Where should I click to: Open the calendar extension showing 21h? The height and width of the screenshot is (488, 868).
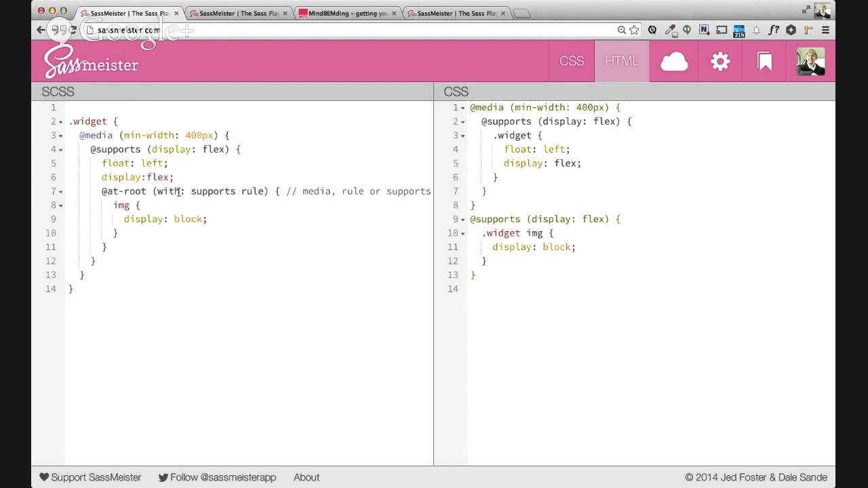pyautogui.click(x=738, y=30)
